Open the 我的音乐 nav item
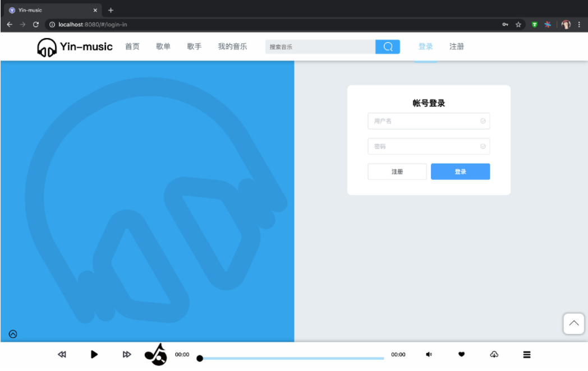This screenshot has height=371, width=588. 232,47
